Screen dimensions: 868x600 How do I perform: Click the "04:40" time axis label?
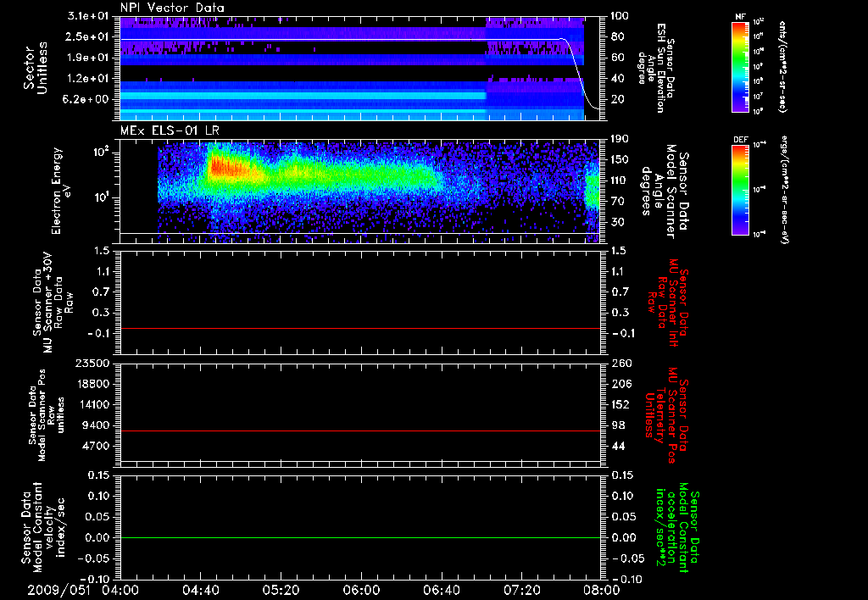[x=200, y=590]
